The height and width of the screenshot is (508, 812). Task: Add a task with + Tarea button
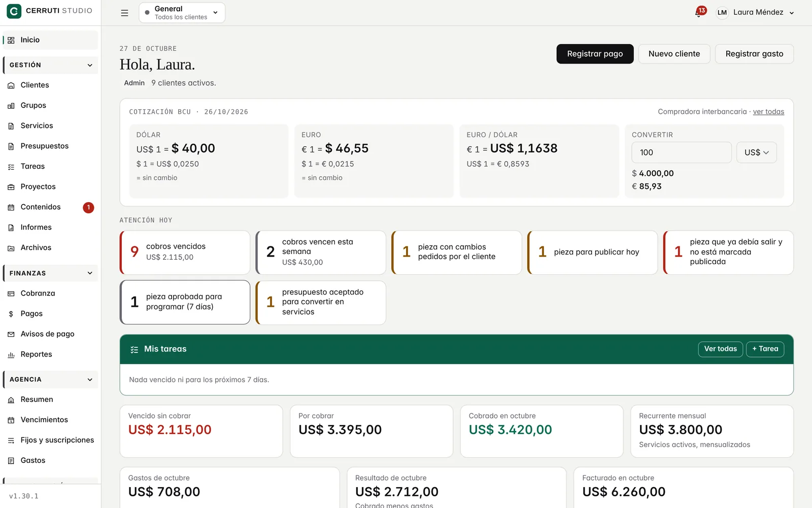coord(765,349)
